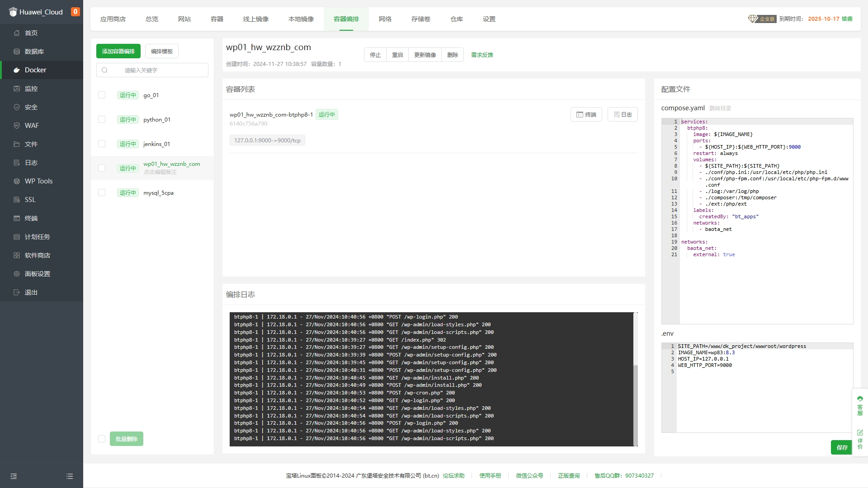Screen dimensions: 868x488
Task: Open the 论坛求助 footer link
Action: click(x=453, y=475)
